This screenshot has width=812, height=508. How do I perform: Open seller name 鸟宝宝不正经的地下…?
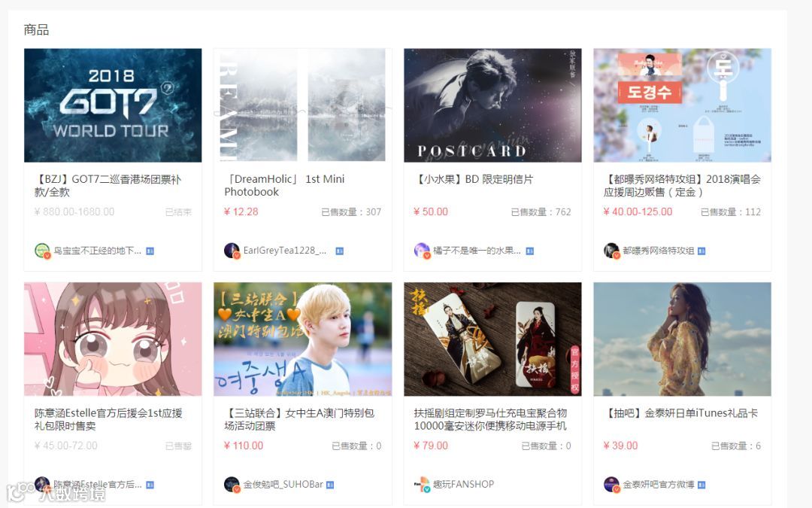pos(97,251)
